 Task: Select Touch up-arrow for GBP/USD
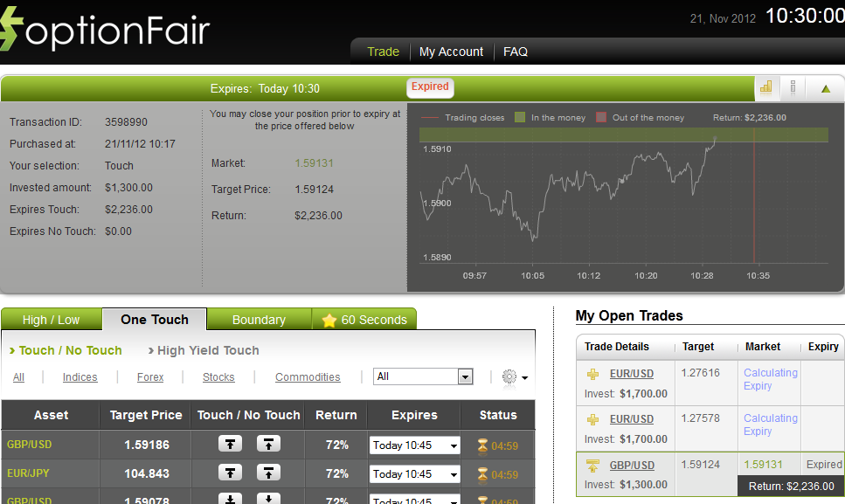230,444
